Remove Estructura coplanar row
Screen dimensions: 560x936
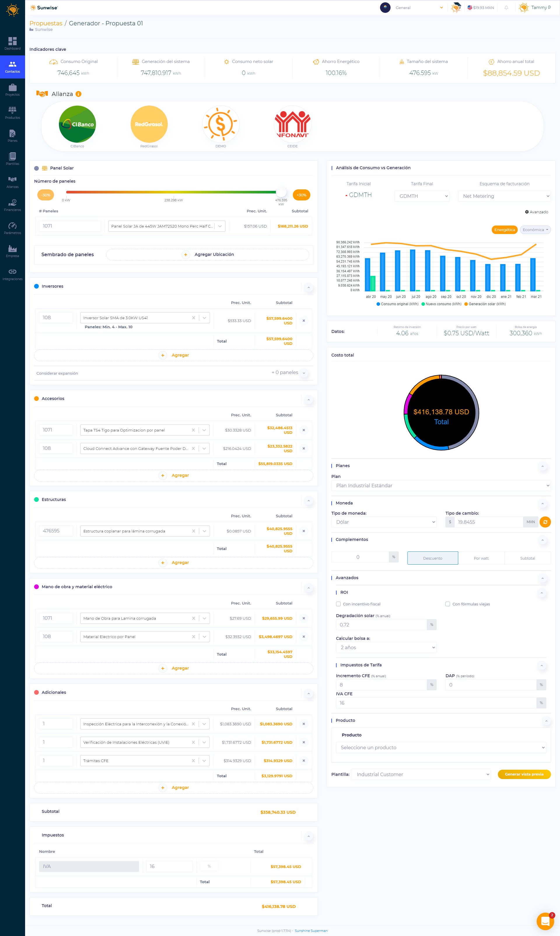[x=304, y=531]
